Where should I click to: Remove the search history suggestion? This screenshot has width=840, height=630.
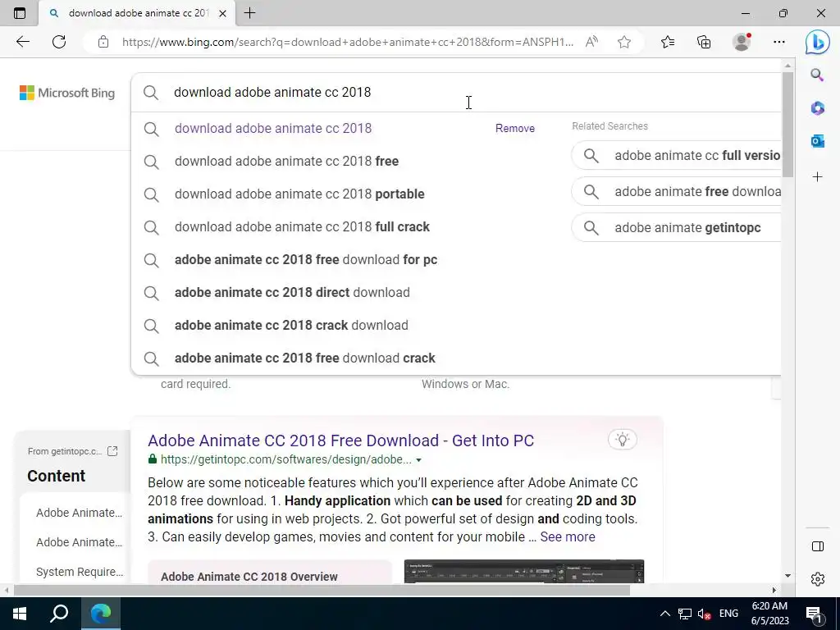tap(515, 129)
